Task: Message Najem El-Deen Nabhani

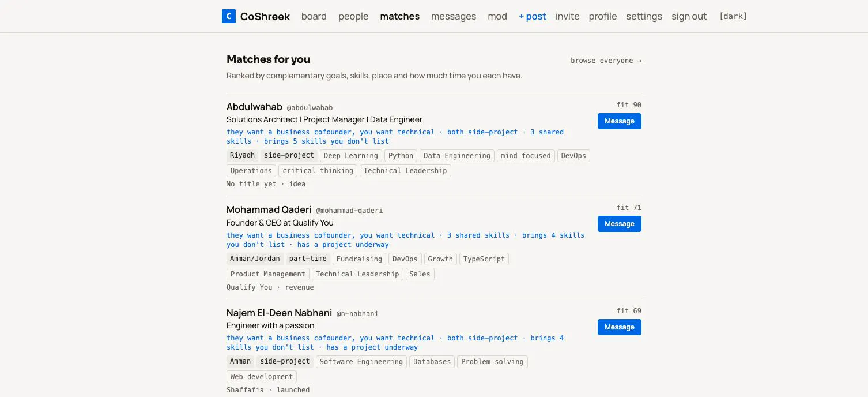Action: [x=620, y=327]
